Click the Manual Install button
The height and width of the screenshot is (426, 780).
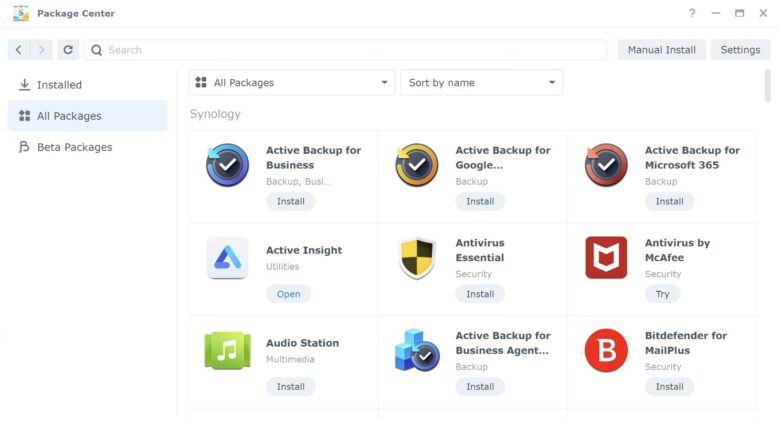point(661,50)
